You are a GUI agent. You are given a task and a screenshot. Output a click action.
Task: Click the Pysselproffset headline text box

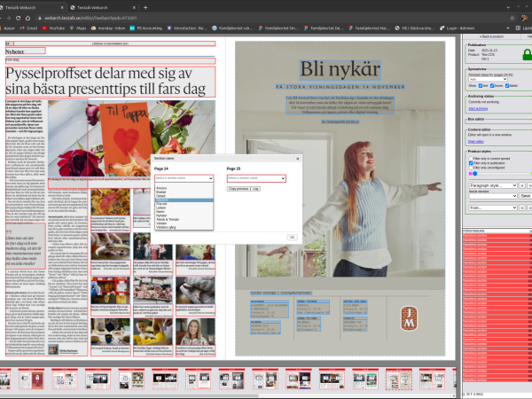pyautogui.click(x=111, y=82)
